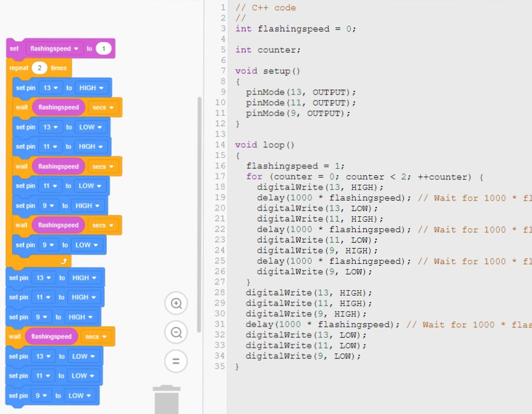Open LOW dropdown on pin 9 block inside repeat
532x414 pixels.
(x=87, y=245)
